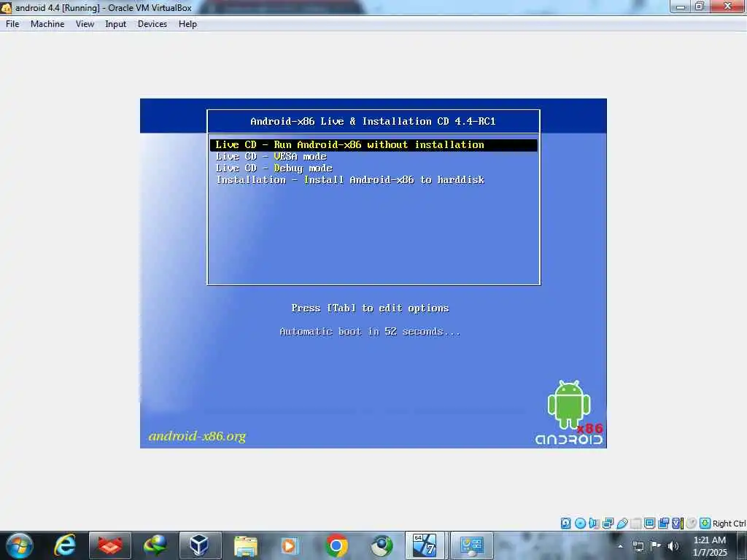Click the USB devices status icon
Viewport: 747px width, 560px height.
click(622, 524)
